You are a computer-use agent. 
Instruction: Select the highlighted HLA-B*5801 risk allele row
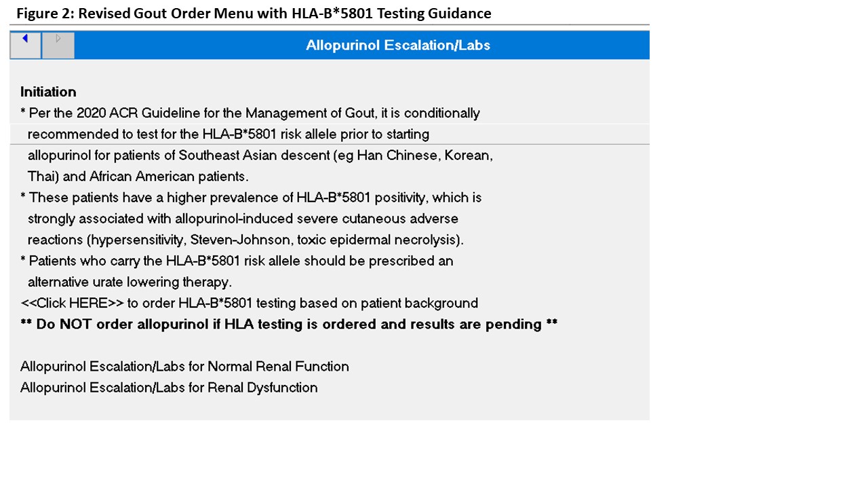coord(228,134)
